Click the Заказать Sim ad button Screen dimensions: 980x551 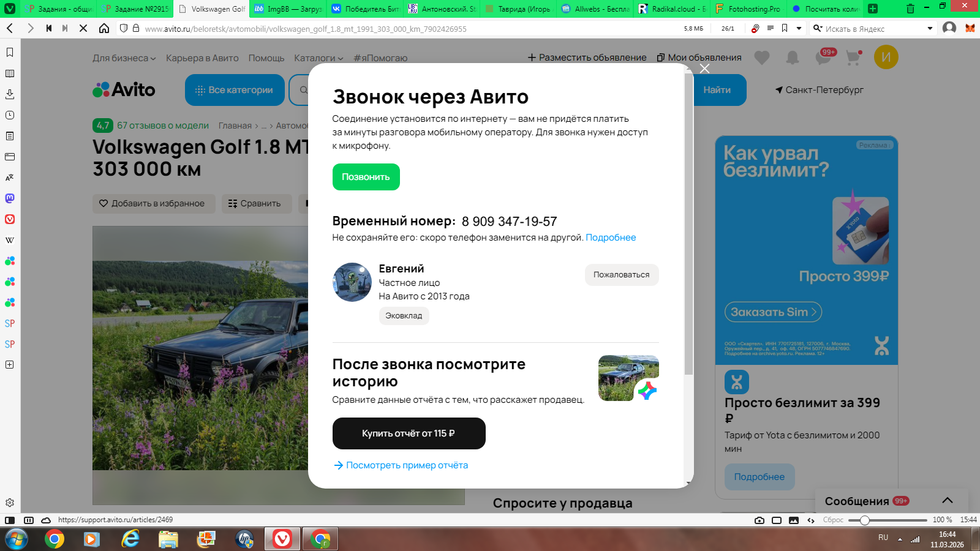[x=773, y=312]
